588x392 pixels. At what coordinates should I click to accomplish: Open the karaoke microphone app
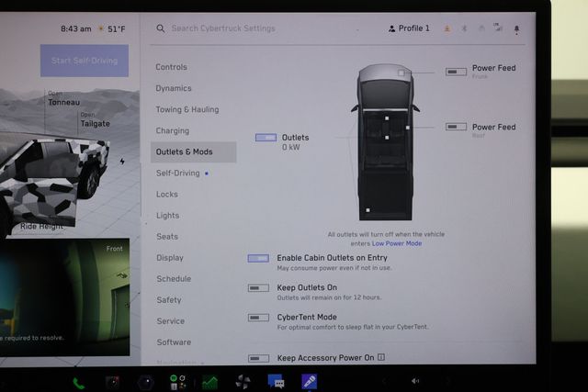(309, 382)
